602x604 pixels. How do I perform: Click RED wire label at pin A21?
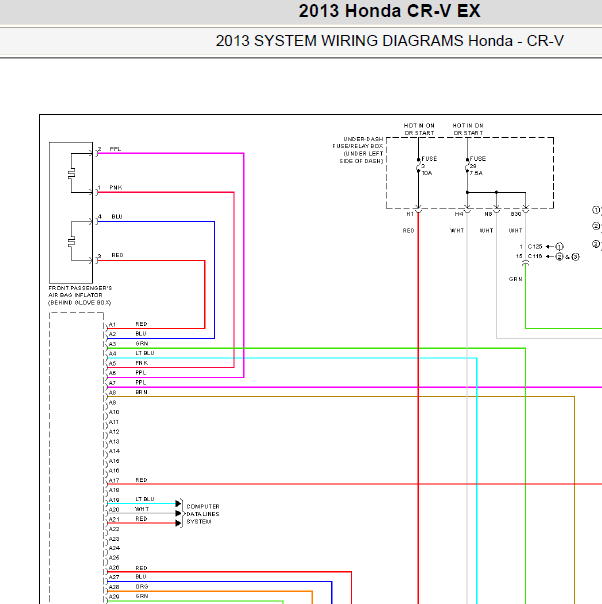pyautogui.click(x=141, y=519)
